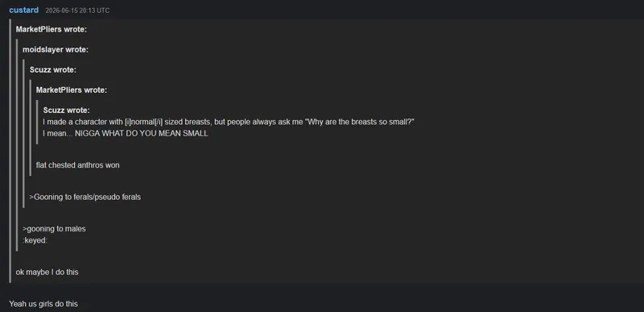Select the Gooning to ferals/pseudo ferals line
Image resolution: width=644 pixels, height=312 pixels.
(85, 198)
